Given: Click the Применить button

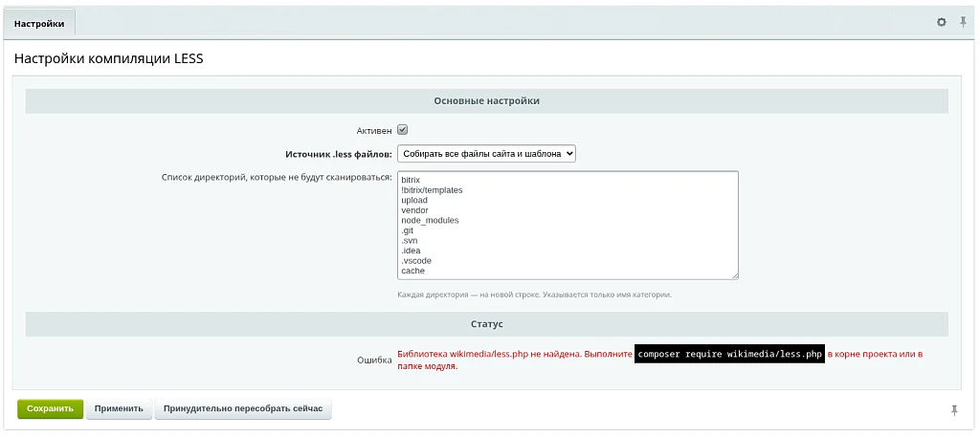Looking at the screenshot, I should (x=119, y=409).
